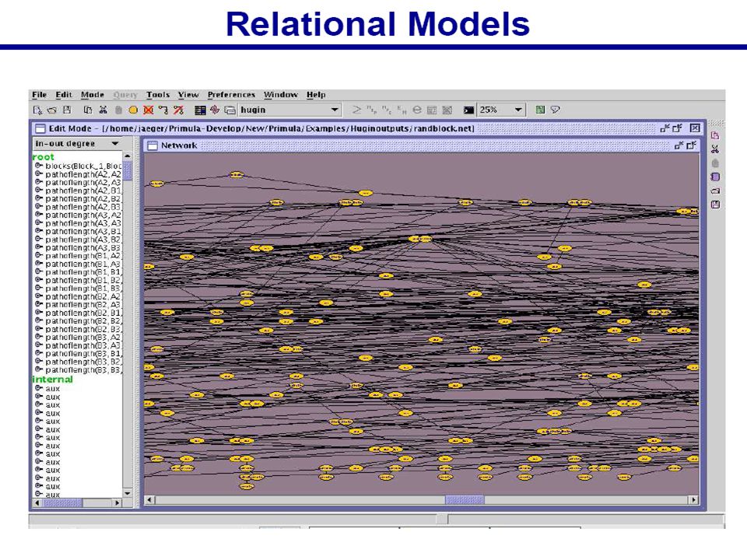Click the Save floppy-disk toolbar icon
747x560 pixels.
coord(67,110)
